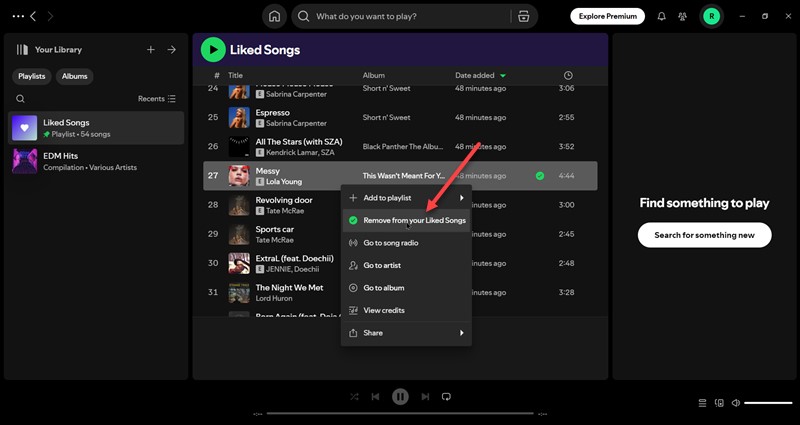Open This Wasn't Meant For You album link

[x=404, y=176]
